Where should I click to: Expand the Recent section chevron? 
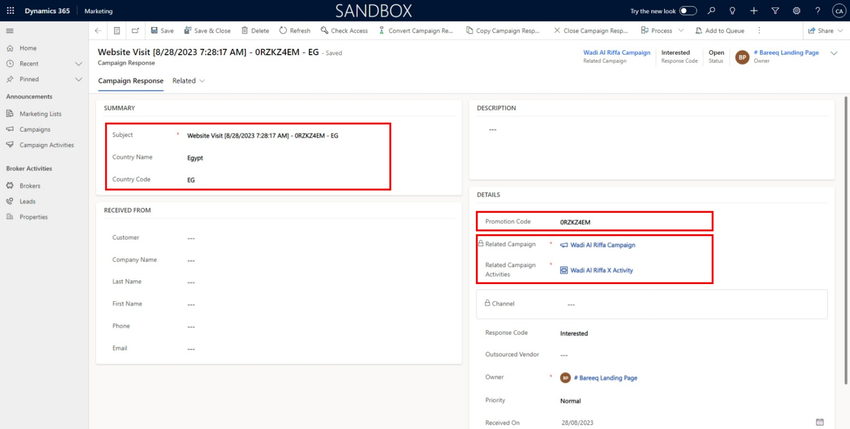pos(79,63)
